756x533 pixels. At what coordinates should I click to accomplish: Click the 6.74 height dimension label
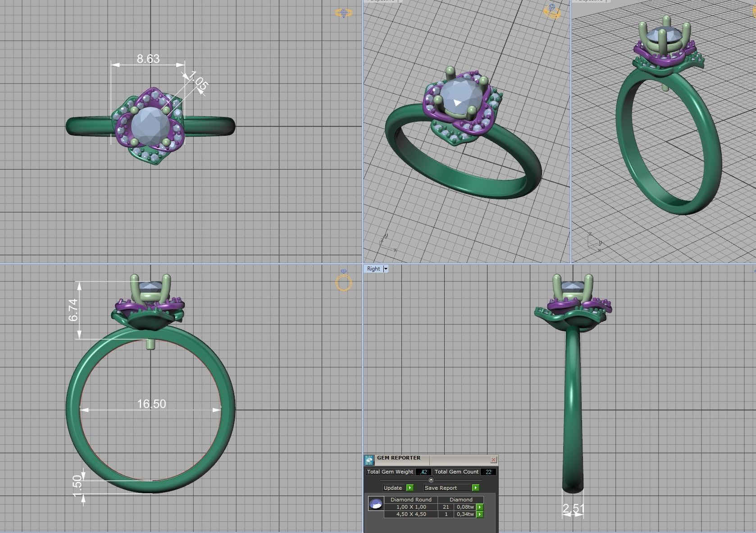[73, 310]
